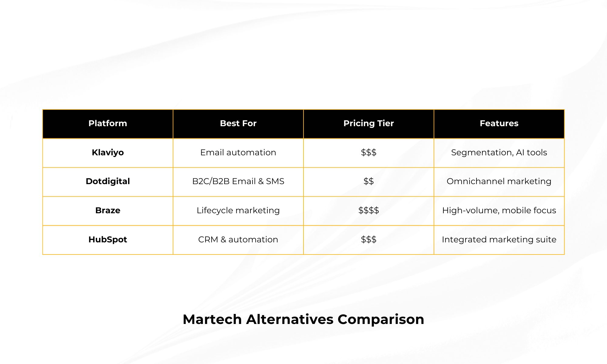Screen dimensions: 607x364
Task: Click Klaviyo's $$$ pricing cell
Action: 368,153
